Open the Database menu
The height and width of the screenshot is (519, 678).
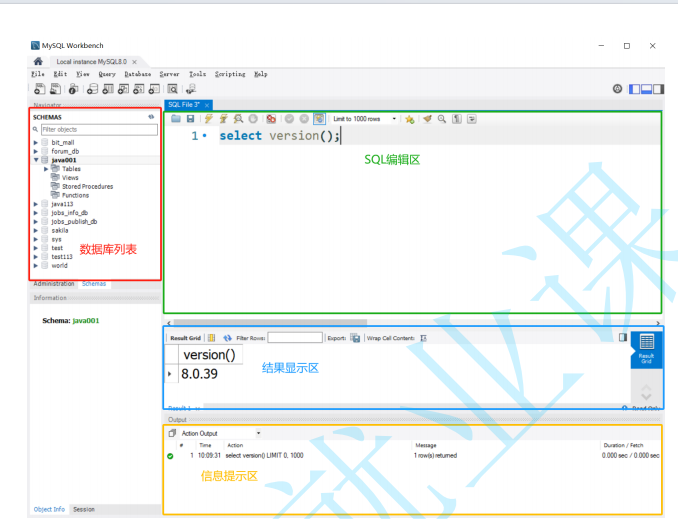point(138,74)
